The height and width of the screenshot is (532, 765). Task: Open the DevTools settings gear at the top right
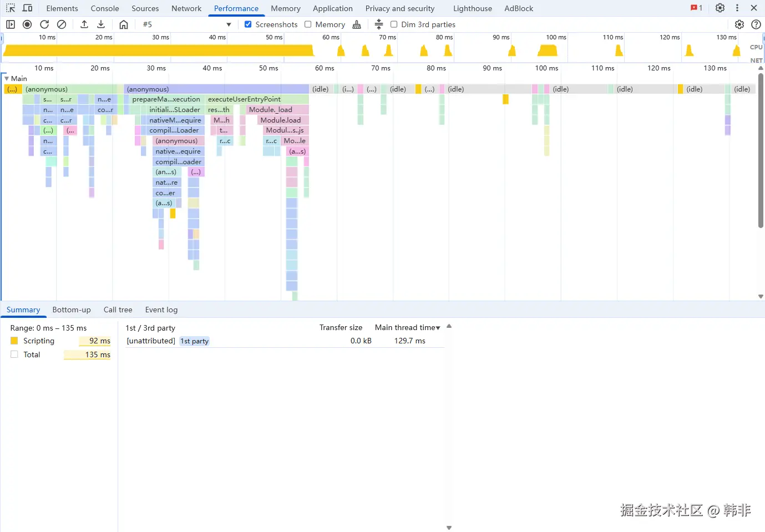720,8
